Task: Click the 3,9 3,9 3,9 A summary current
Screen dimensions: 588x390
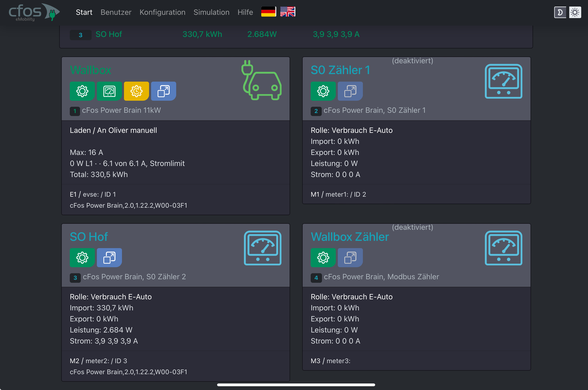Action: [x=336, y=34]
